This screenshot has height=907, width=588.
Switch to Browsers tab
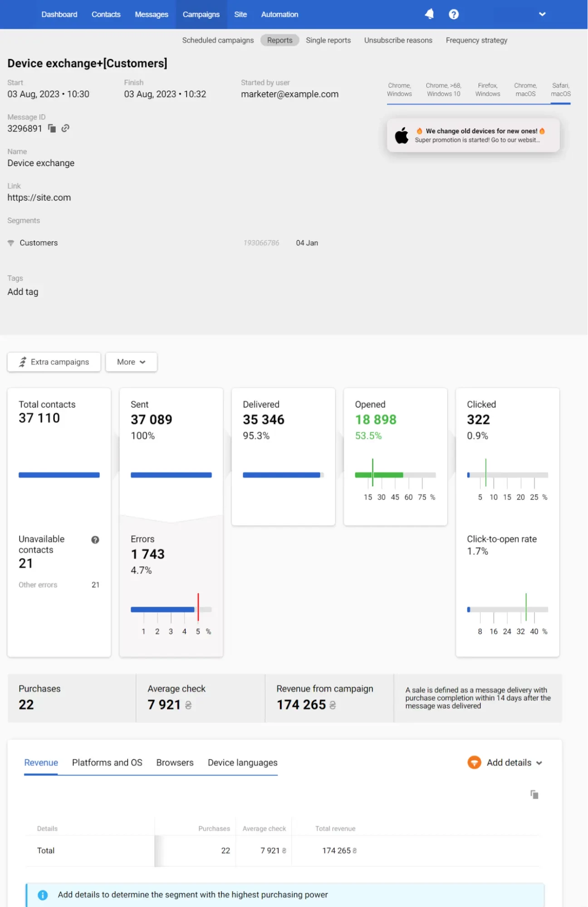(175, 763)
